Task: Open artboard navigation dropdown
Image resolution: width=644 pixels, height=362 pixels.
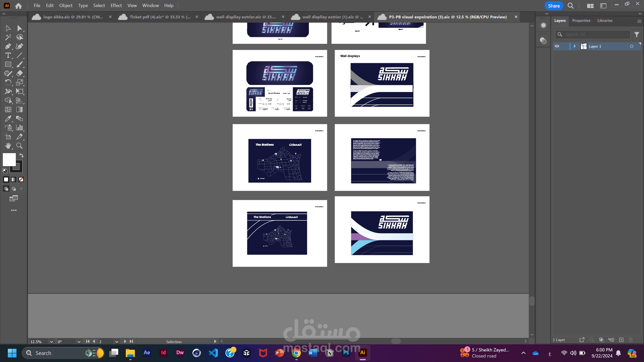Action: coord(117,342)
